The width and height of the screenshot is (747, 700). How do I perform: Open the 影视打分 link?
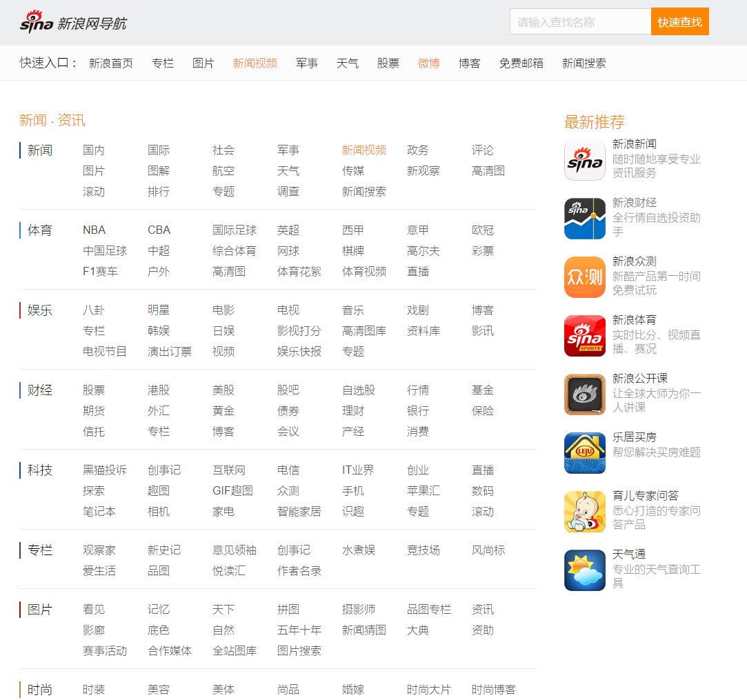299,331
